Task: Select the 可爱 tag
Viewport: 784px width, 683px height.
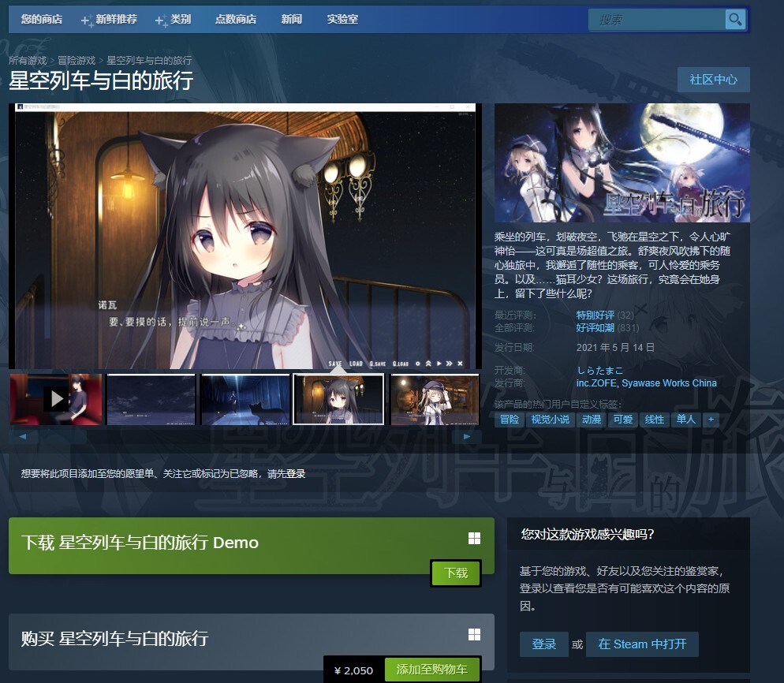Action: pyautogui.click(x=623, y=420)
